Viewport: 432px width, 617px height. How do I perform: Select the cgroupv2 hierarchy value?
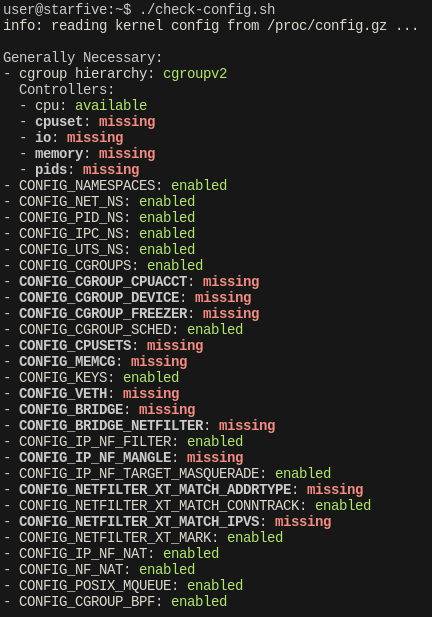pyautogui.click(x=195, y=74)
